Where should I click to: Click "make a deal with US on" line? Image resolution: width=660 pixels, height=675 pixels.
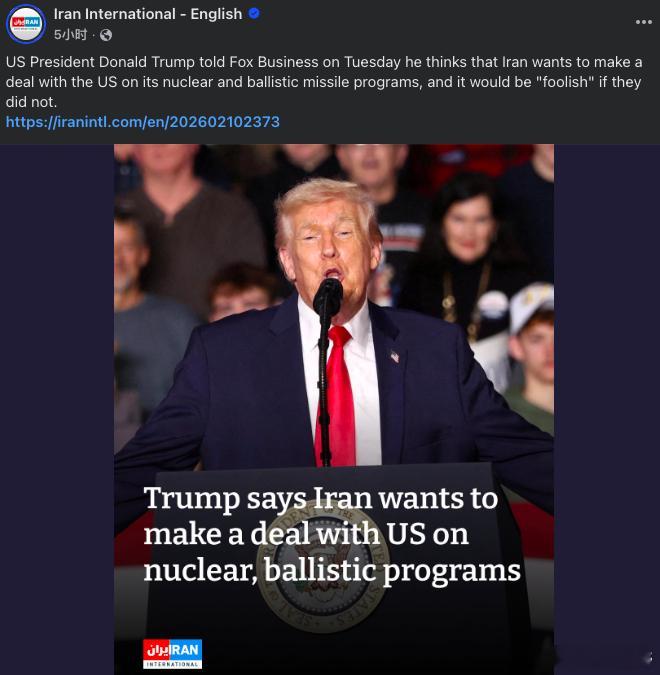click(x=306, y=534)
